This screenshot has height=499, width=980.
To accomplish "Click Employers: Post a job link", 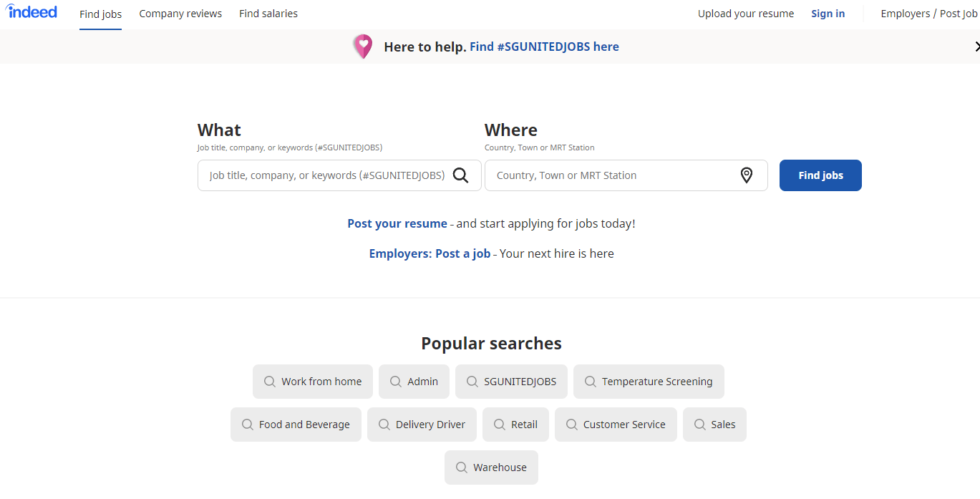I will coord(430,253).
